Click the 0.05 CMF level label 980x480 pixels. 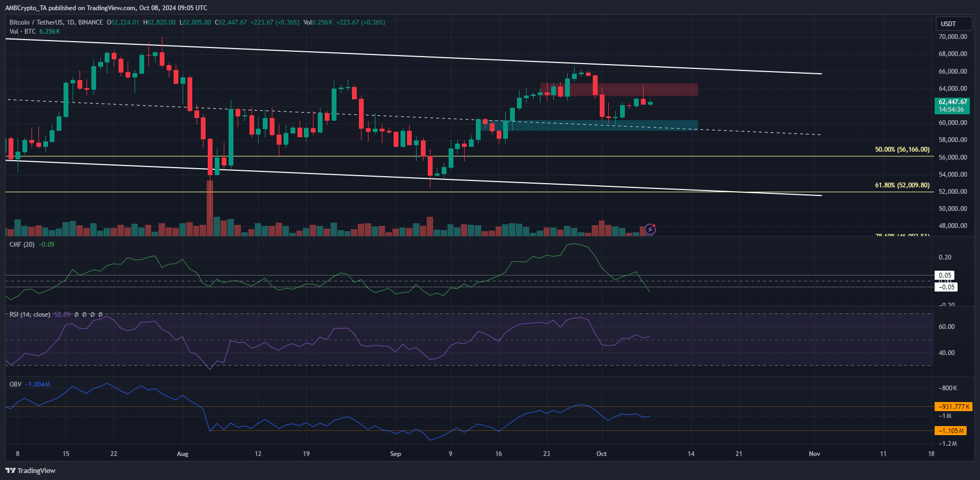[x=945, y=276]
